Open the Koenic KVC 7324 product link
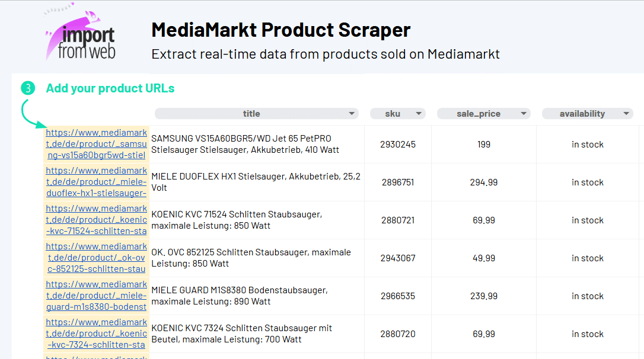Image resolution: width=644 pixels, height=359 pixels. (x=96, y=334)
